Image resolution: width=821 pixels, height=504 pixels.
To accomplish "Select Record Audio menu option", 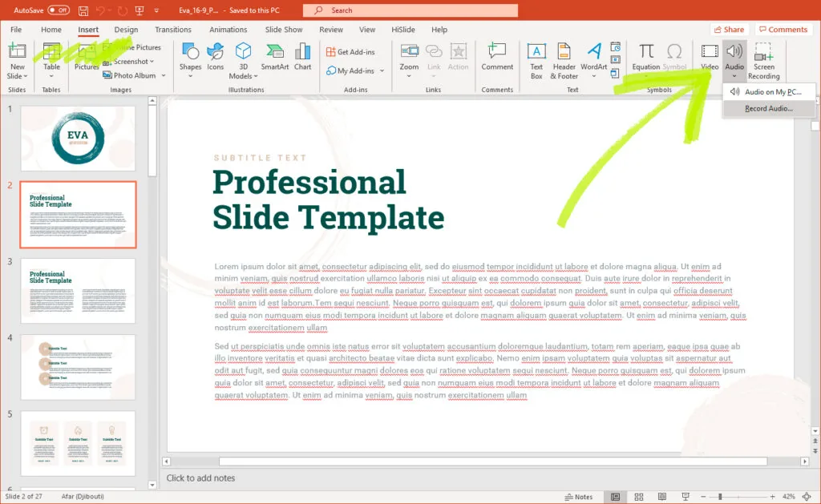I will (768, 108).
